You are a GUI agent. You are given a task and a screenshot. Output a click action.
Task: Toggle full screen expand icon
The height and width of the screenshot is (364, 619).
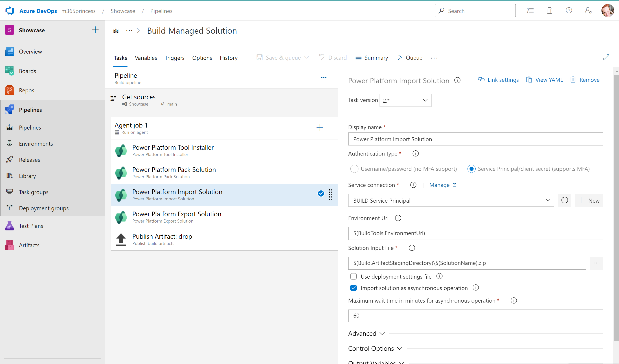coord(606,57)
